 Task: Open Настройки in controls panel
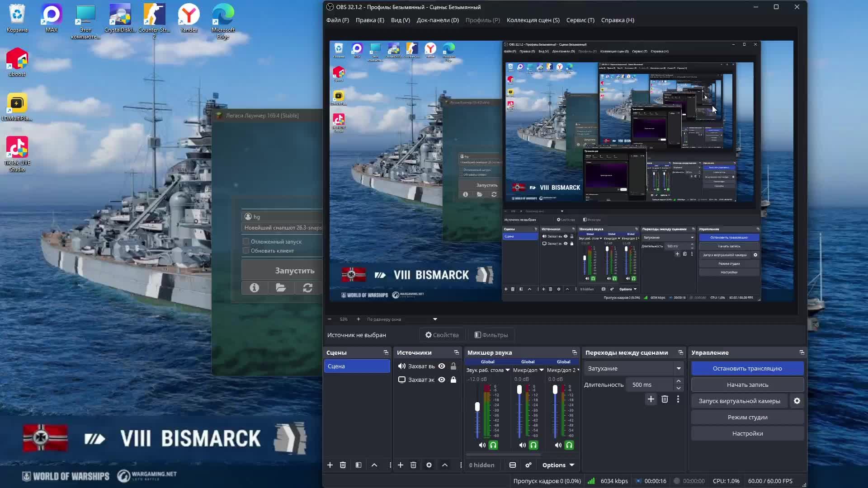pos(747,433)
